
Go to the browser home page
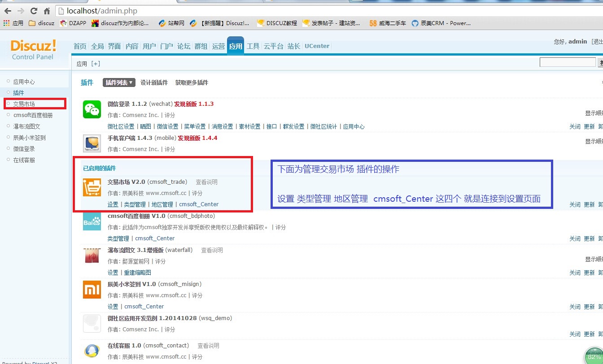[47, 11]
